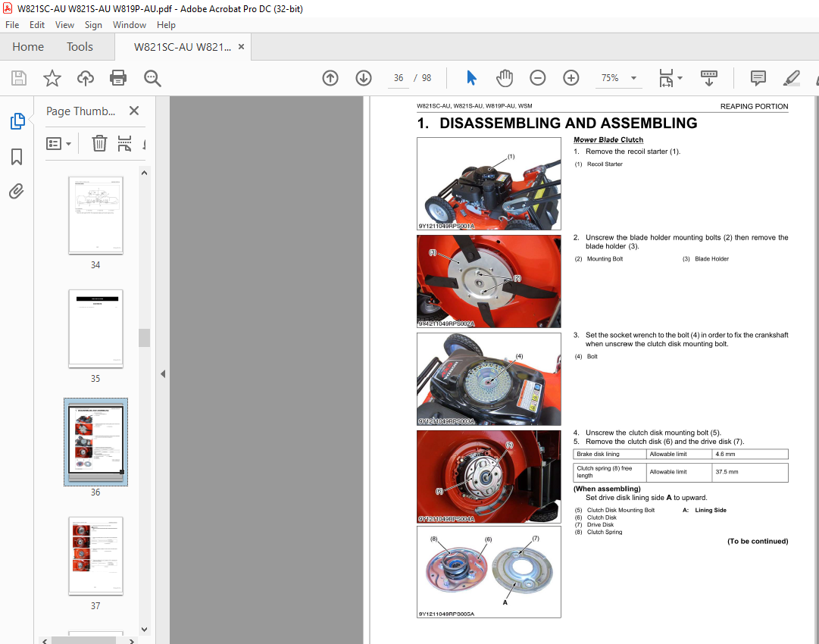Click the 'REAPING PORTION' header text
819x644 pixels.
coord(755,107)
